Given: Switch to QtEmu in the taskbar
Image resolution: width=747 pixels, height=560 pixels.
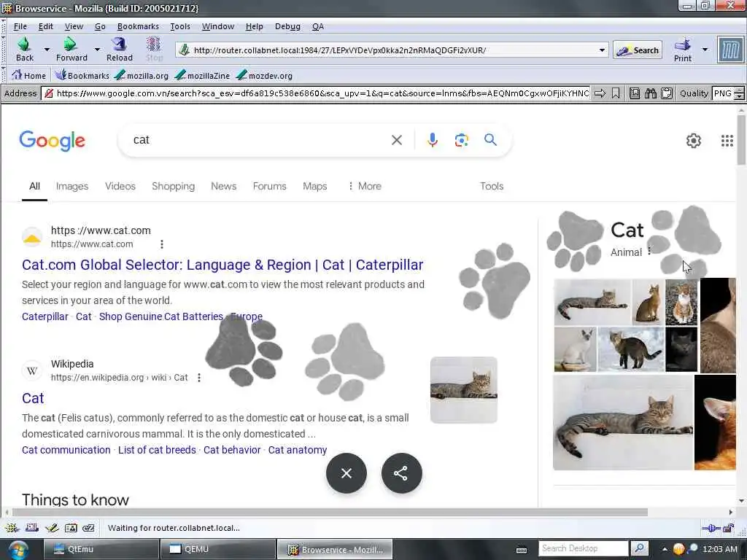Looking at the screenshot, I should [101, 549].
